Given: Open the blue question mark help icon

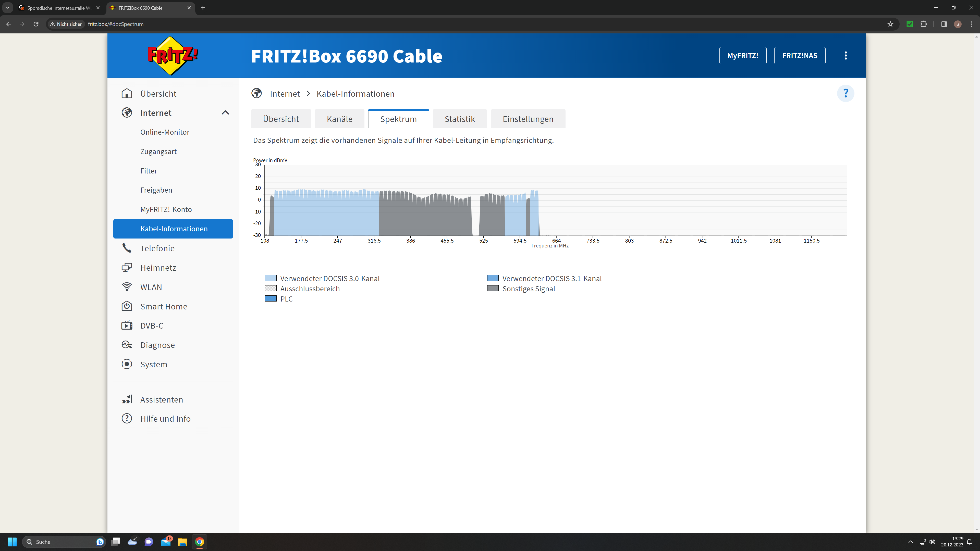Looking at the screenshot, I should tap(845, 94).
